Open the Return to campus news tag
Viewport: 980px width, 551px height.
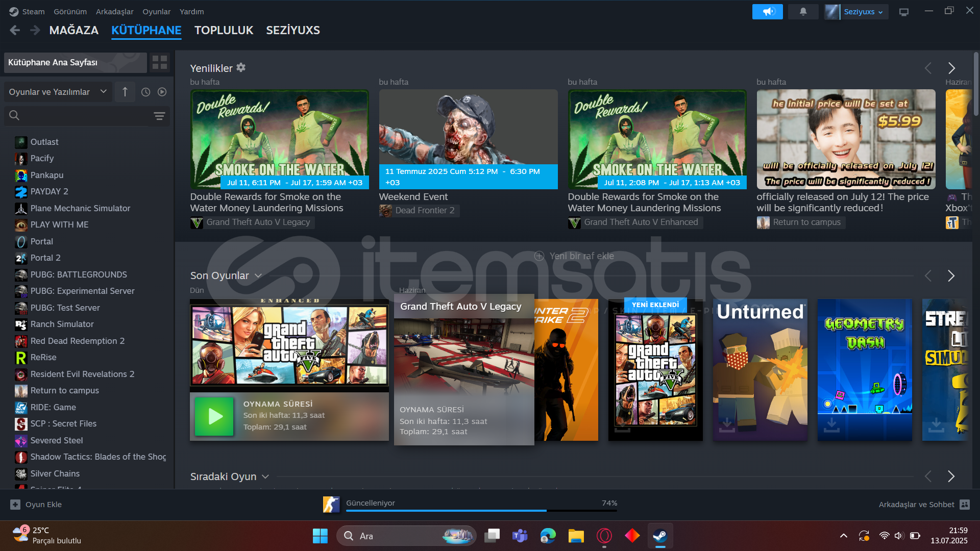[801, 222]
